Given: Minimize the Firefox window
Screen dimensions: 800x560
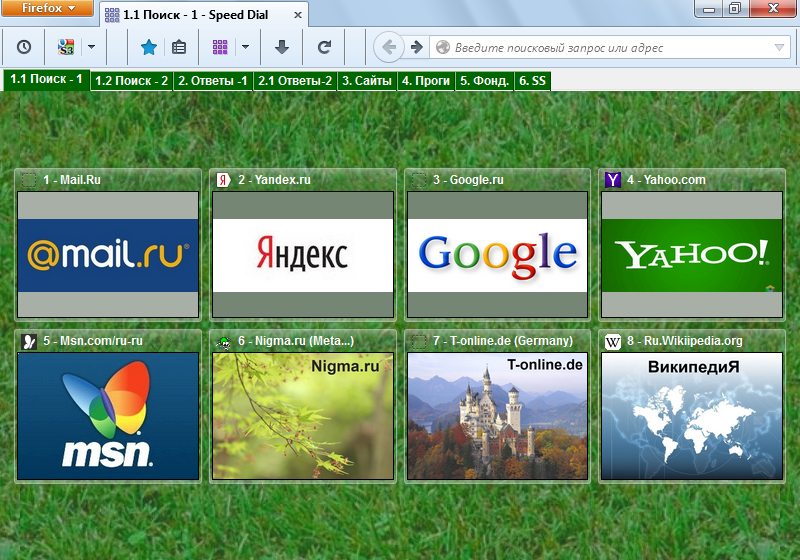Looking at the screenshot, I should tap(708, 8).
